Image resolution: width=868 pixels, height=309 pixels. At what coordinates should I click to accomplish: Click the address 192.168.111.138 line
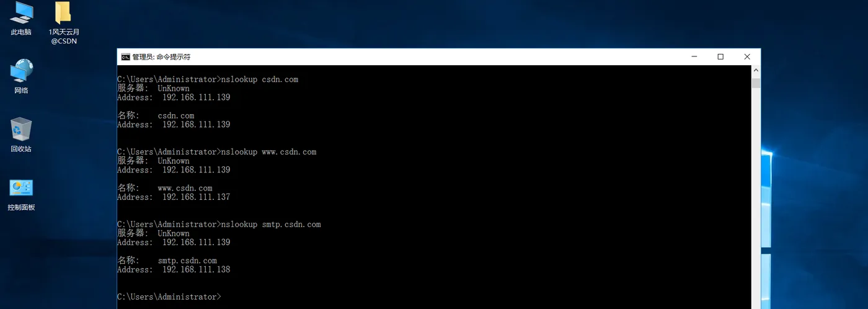(x=174, y=270)
